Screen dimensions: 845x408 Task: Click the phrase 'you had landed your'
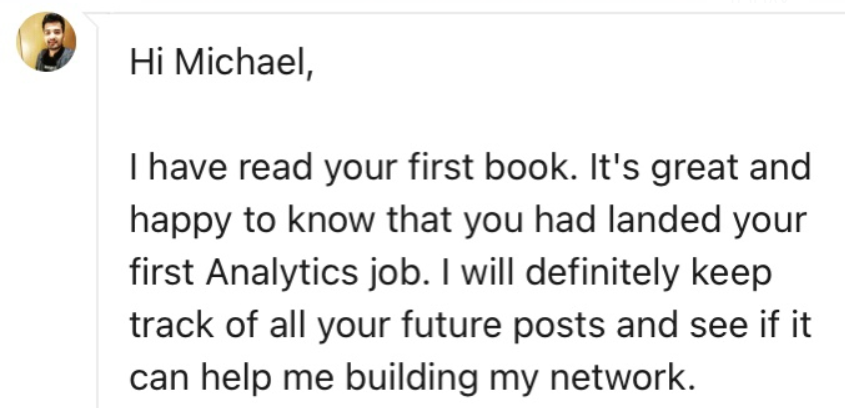(635, 222)
